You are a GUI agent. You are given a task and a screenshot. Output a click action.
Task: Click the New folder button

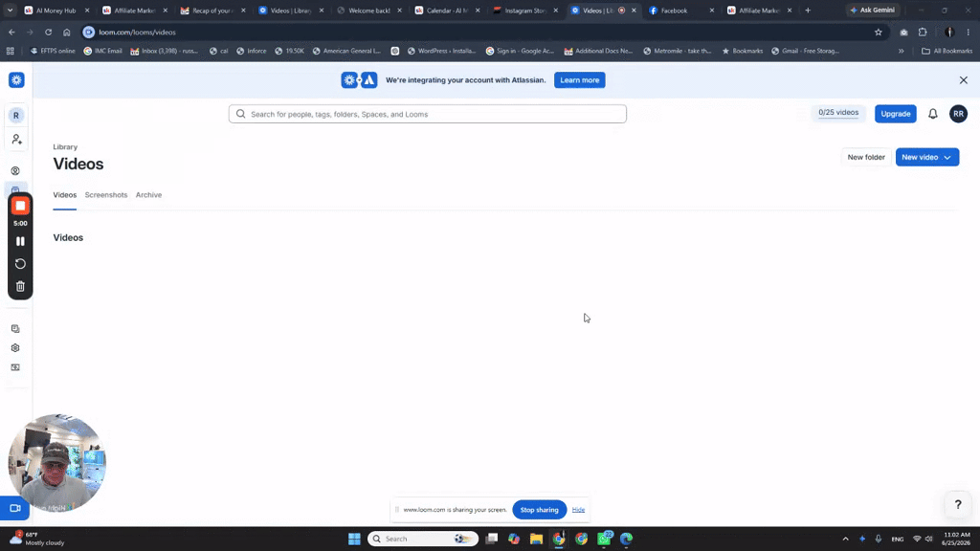click(x=865, y=157)
